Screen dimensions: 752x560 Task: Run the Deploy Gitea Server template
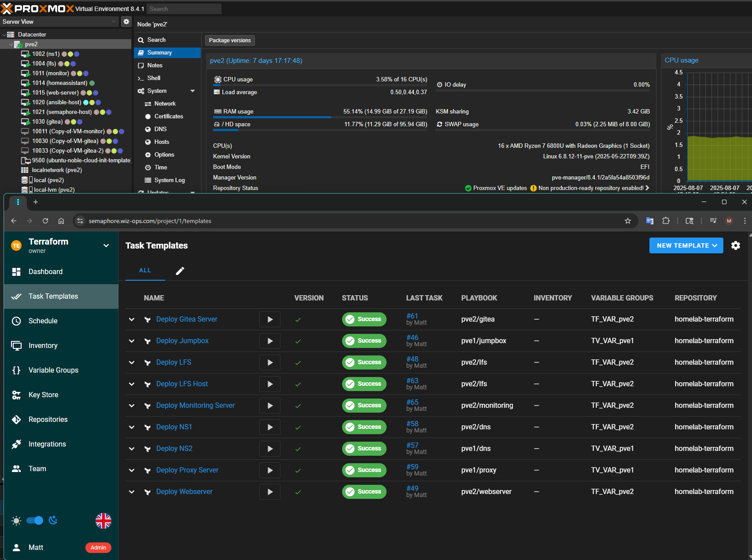click(270, 319)
